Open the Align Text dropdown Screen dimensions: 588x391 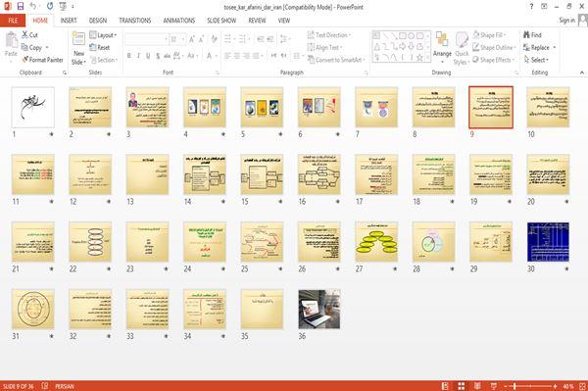324,47
